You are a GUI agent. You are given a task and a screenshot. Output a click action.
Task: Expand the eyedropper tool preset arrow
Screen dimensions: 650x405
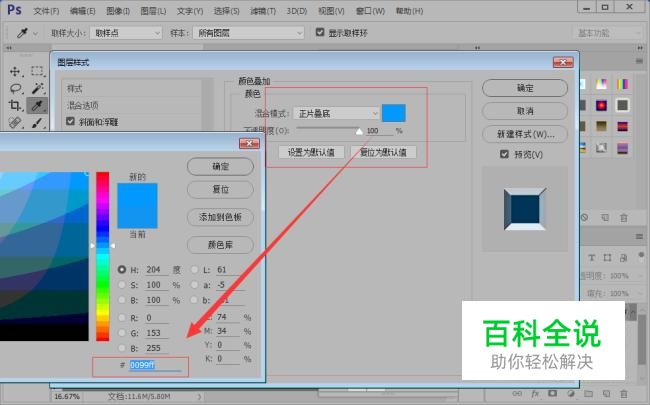pos(35,34)
